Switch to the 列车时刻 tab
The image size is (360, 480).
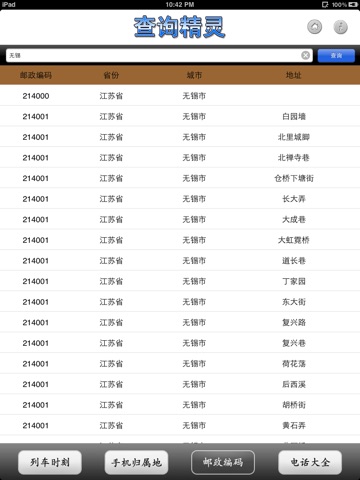tap(50, 462)
